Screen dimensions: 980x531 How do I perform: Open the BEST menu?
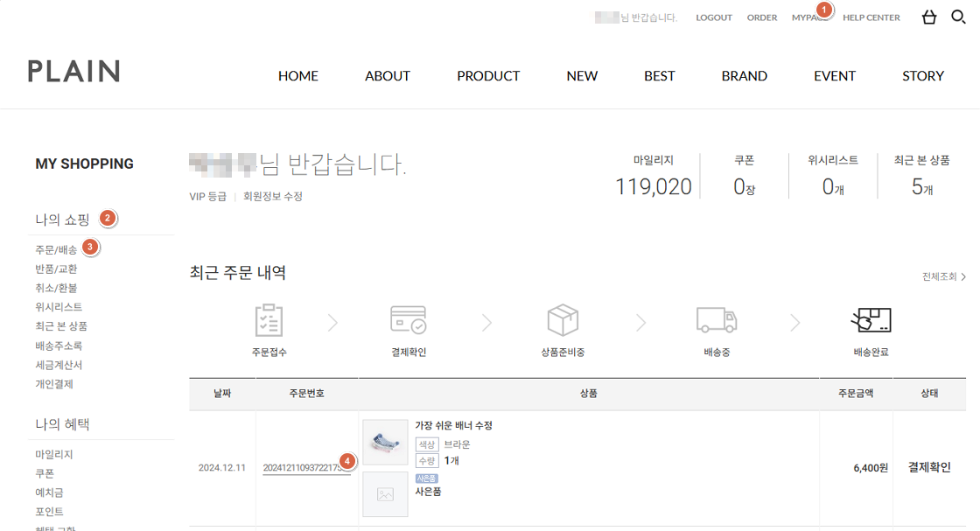(660, 75)
